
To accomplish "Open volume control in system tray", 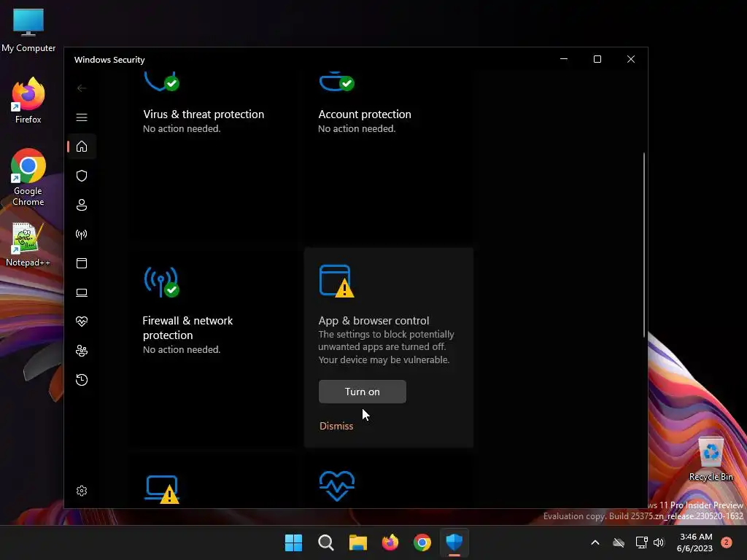I will pos(659,542).
